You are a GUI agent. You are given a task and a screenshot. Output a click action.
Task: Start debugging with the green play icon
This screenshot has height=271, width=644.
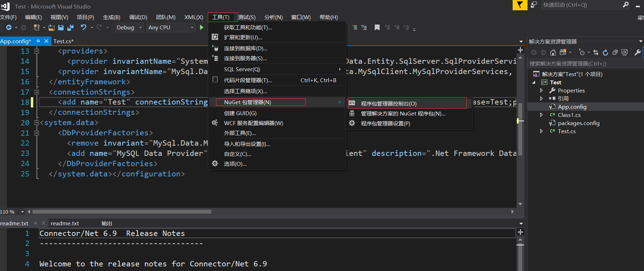201,27
